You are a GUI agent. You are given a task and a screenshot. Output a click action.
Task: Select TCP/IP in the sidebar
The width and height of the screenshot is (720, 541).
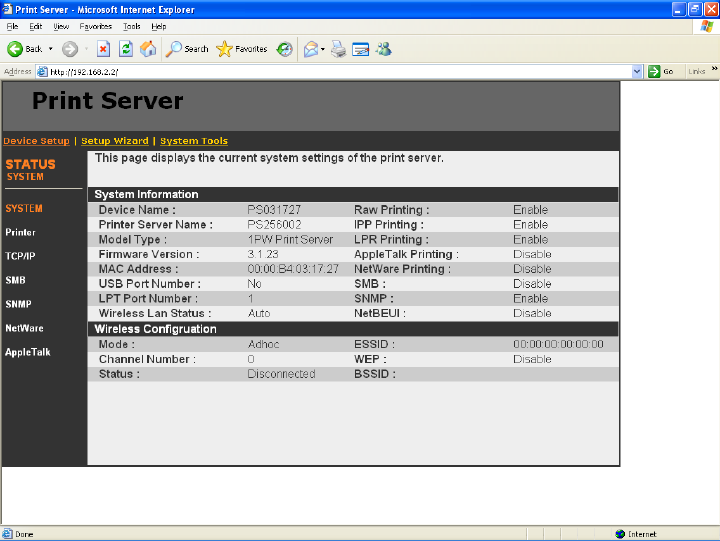tap(20, 256)
